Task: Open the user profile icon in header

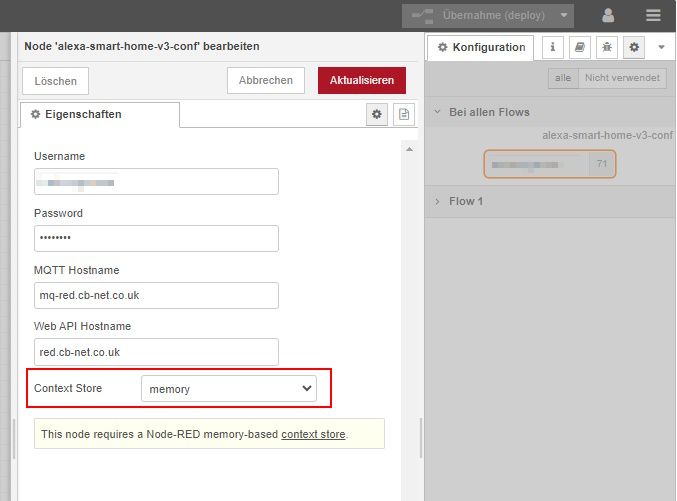Action: [x=608, y=16]
